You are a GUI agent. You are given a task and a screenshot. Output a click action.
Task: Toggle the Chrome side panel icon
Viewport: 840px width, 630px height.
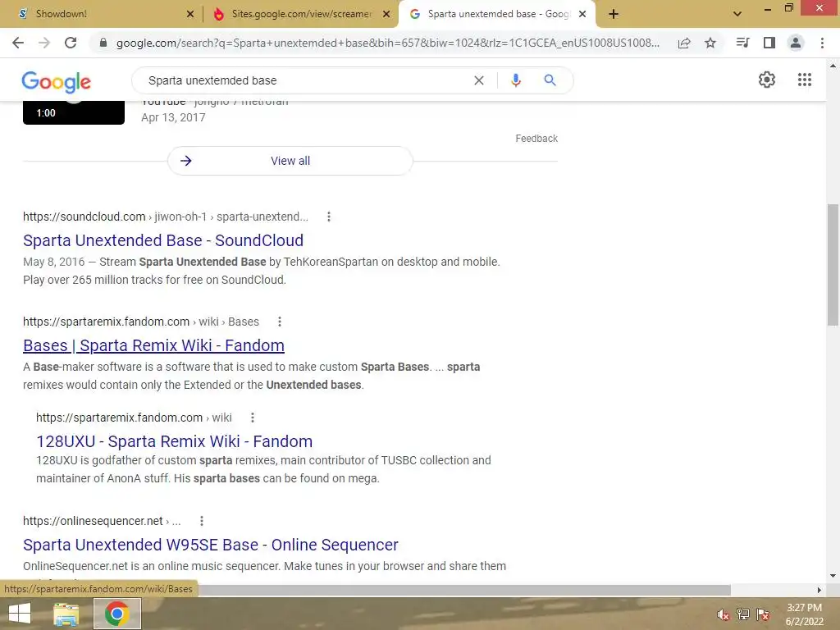[769, 43]
